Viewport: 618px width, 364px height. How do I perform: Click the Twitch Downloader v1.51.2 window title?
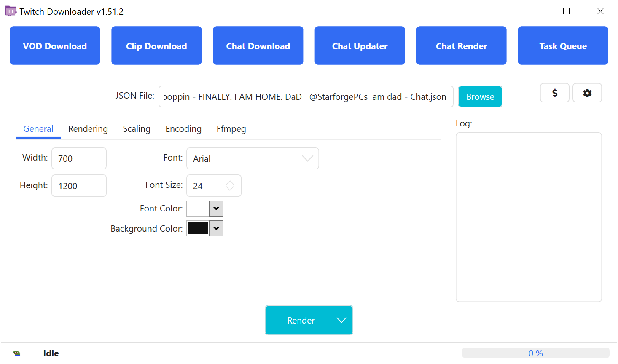tap(72, 11)
